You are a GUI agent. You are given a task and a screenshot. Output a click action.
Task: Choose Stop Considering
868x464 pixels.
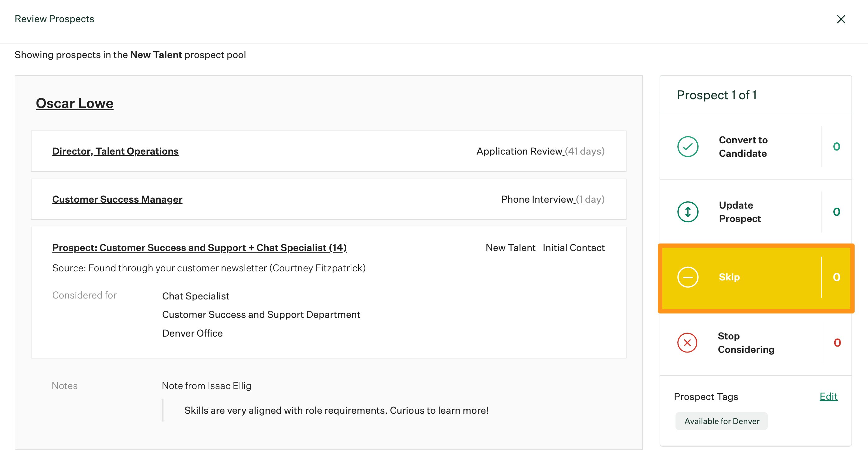point(746,343)
